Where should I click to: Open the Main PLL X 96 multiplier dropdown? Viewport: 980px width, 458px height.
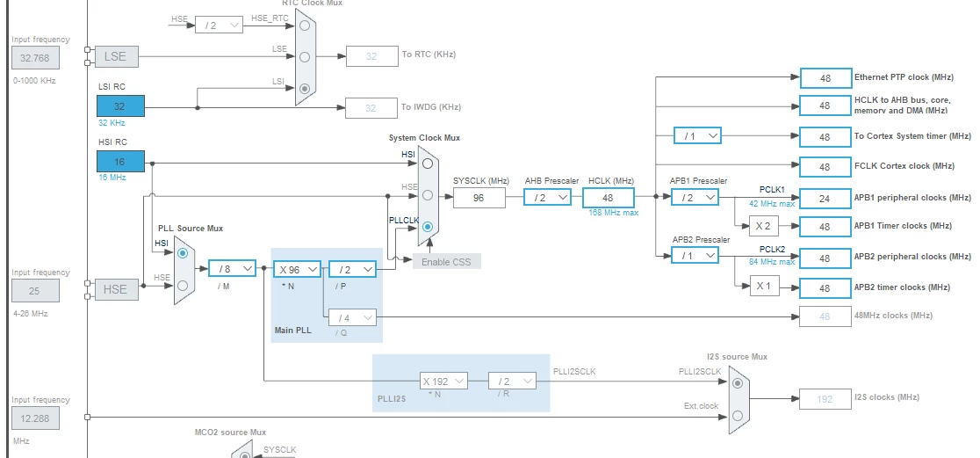[x=298, y=270]
